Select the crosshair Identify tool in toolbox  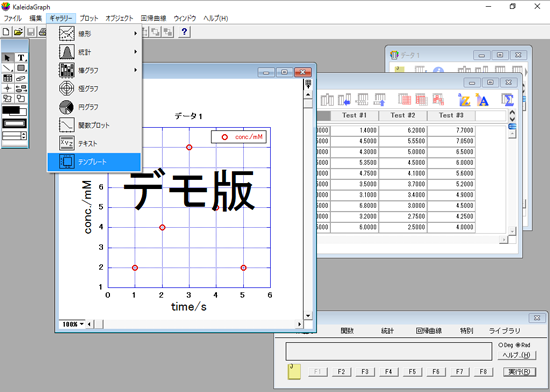(x=7, y=88)
